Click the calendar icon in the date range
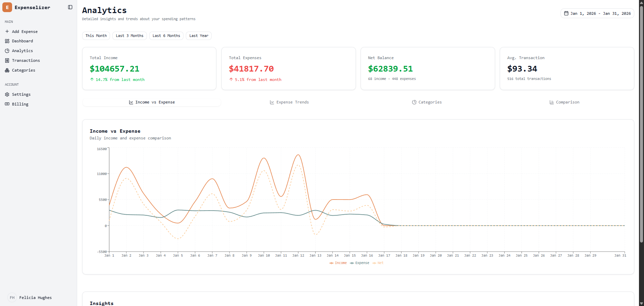This screenshot has height=306, width=644. [566, 13]
